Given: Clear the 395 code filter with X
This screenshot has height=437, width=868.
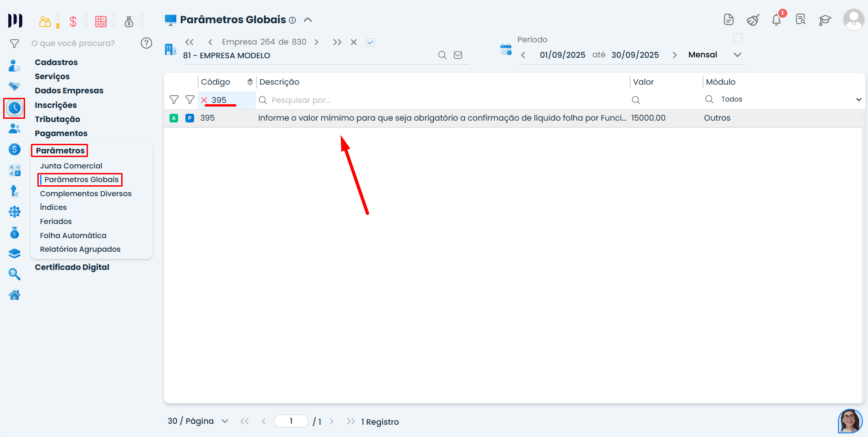Looking at the screenshot, I should [x=204, y=100].
